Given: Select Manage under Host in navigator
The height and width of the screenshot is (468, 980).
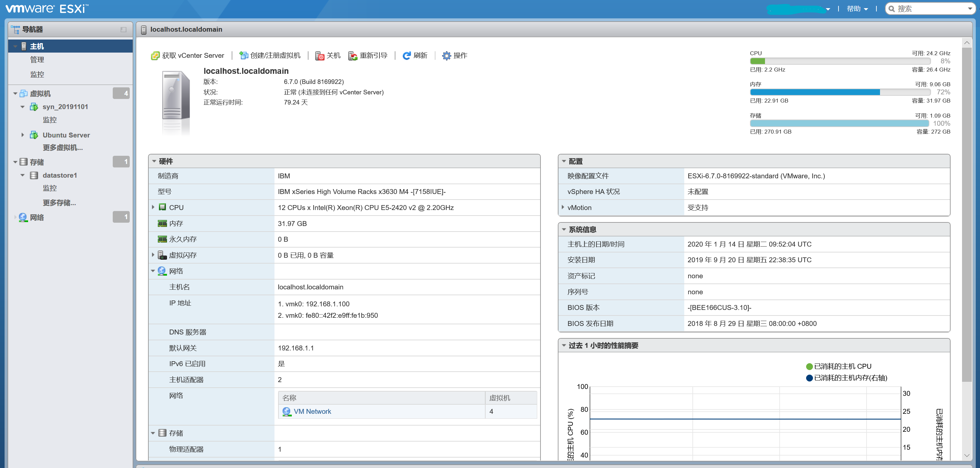Looking at the screenshot, I should 37,60.
